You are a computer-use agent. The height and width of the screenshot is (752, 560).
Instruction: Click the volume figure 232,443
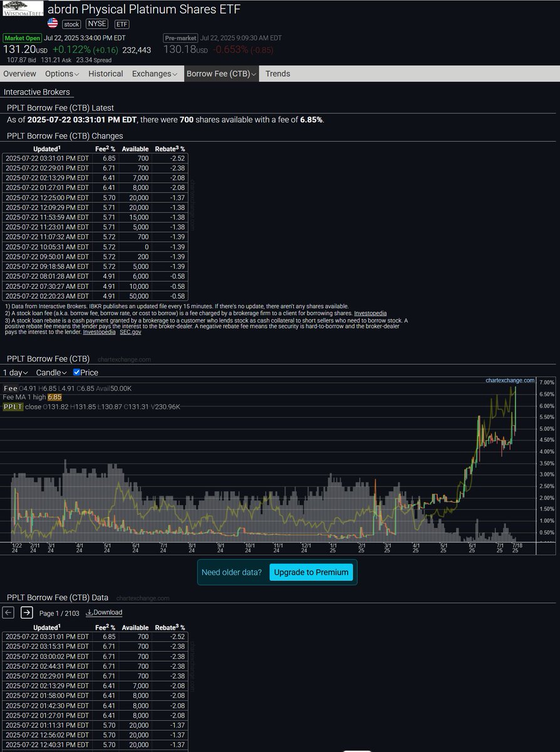[137, 50]
